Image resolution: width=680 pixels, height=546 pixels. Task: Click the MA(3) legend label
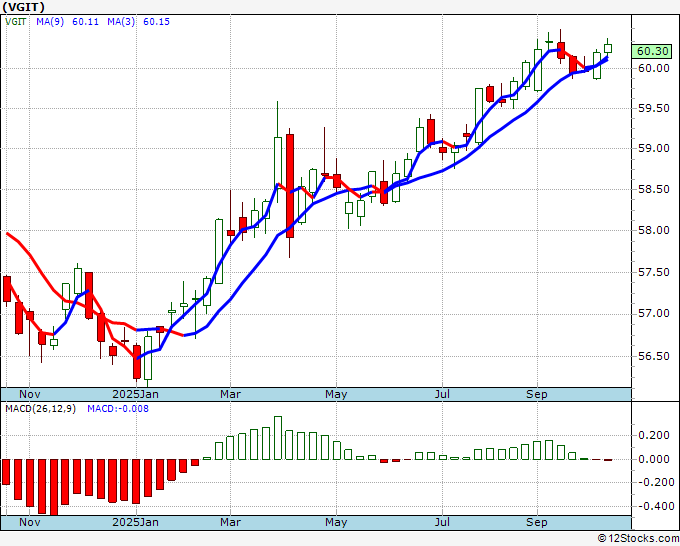[121, 22]
